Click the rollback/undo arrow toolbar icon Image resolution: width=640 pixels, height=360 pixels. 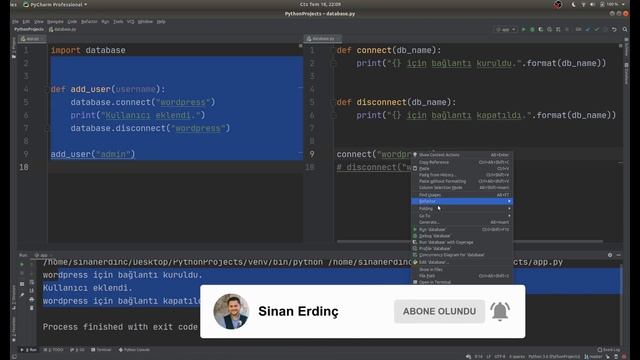[614, 29]
